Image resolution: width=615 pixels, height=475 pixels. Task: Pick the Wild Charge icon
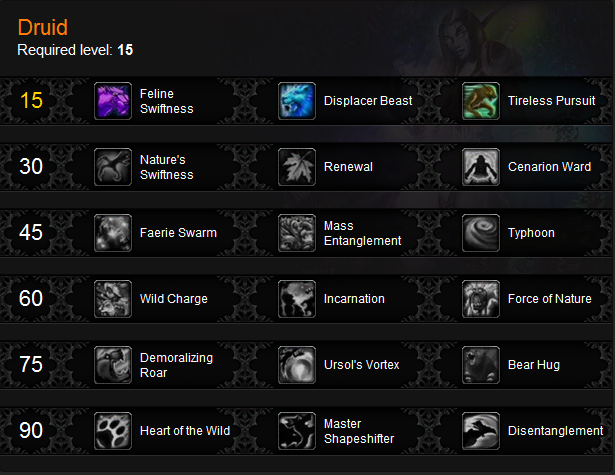coord(113,299)
